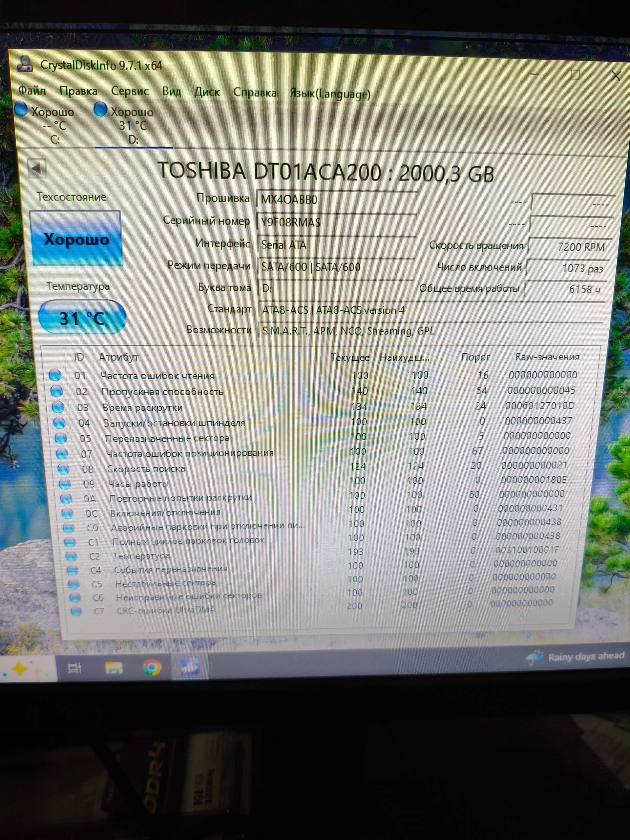Open Task View on the taskbar

pos(74,668)
